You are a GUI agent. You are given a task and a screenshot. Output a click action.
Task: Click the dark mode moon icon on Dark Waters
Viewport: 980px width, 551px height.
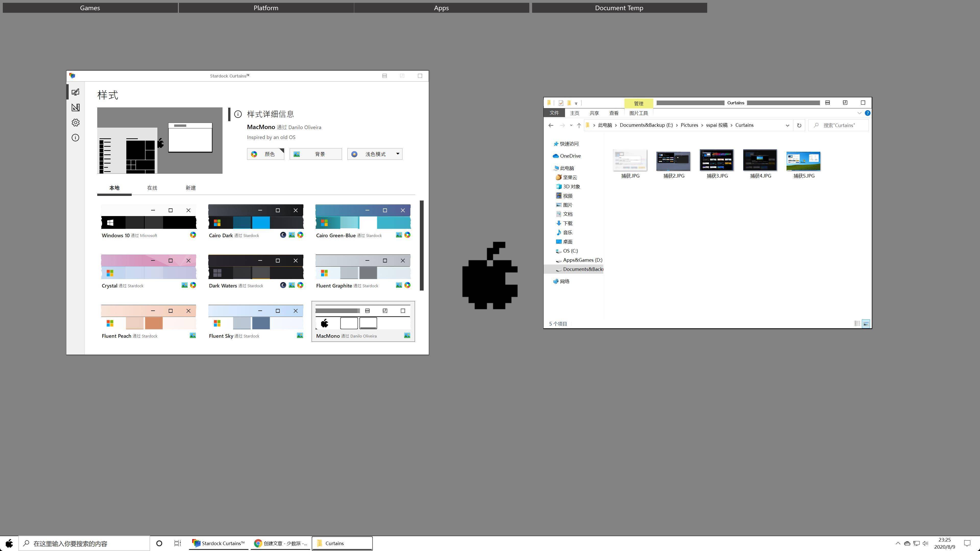(283, 285)
